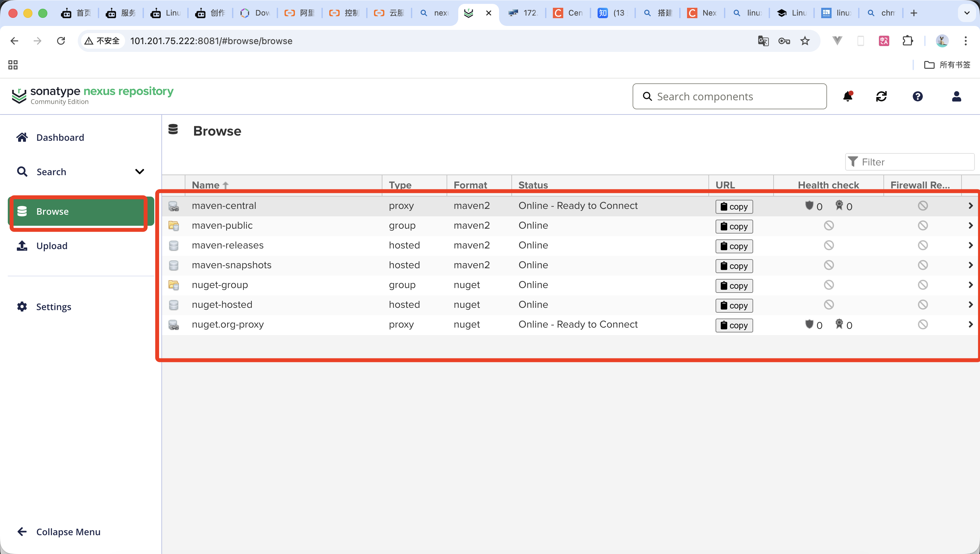Screen dimensions: 980x554
Task: Click the maven-public group folder icon
Action: click(x=173, y=226)
